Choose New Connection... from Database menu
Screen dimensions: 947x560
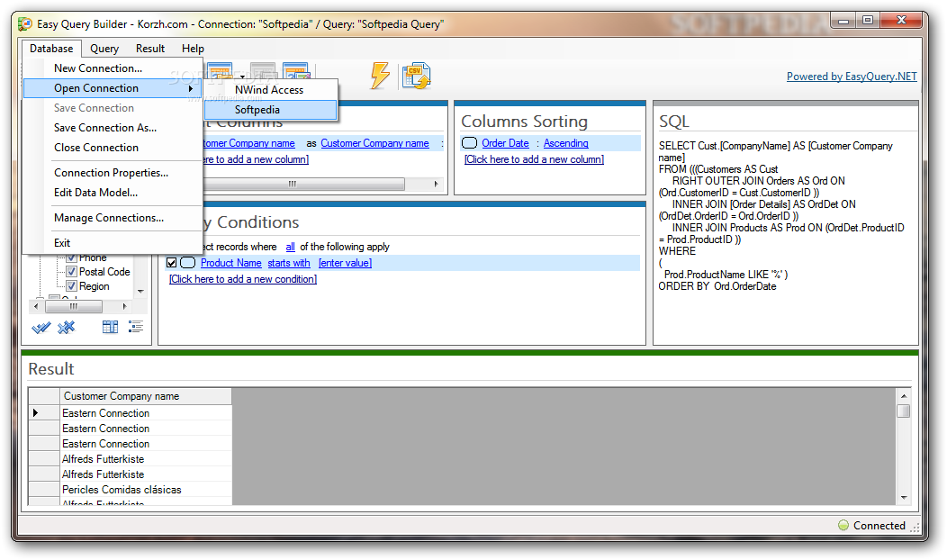(x=113, y=68)
